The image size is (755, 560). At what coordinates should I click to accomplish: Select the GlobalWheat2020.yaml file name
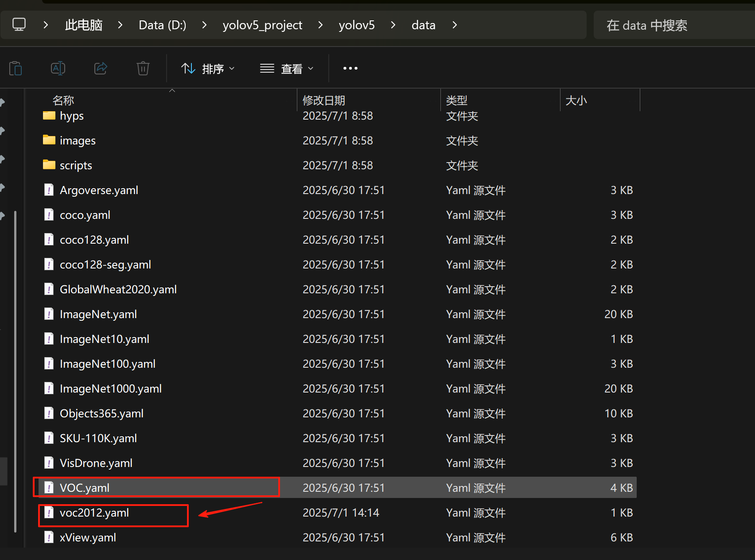coord(118,289)
